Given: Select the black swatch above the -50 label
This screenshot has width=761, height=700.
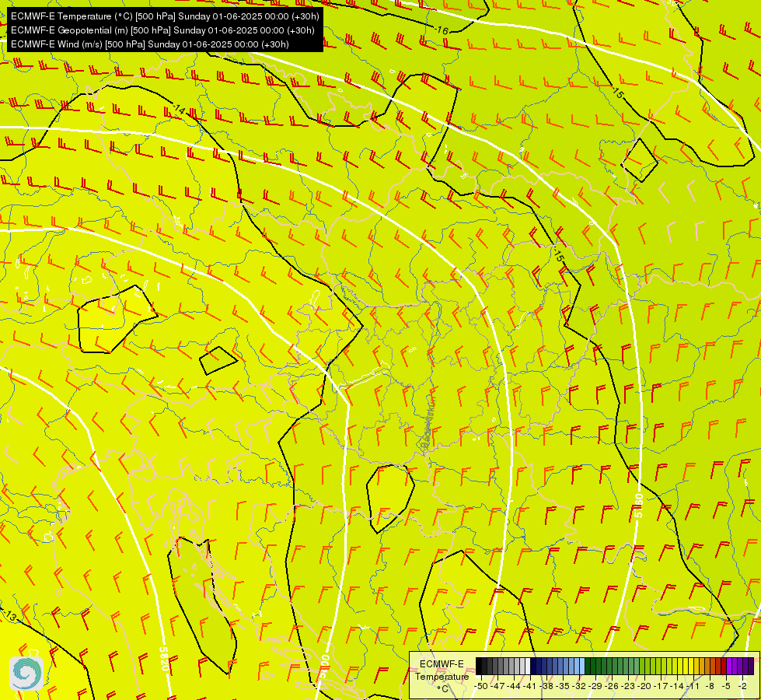Looking at the screenshot, I should pyautogui.click(x=479, y=666).
